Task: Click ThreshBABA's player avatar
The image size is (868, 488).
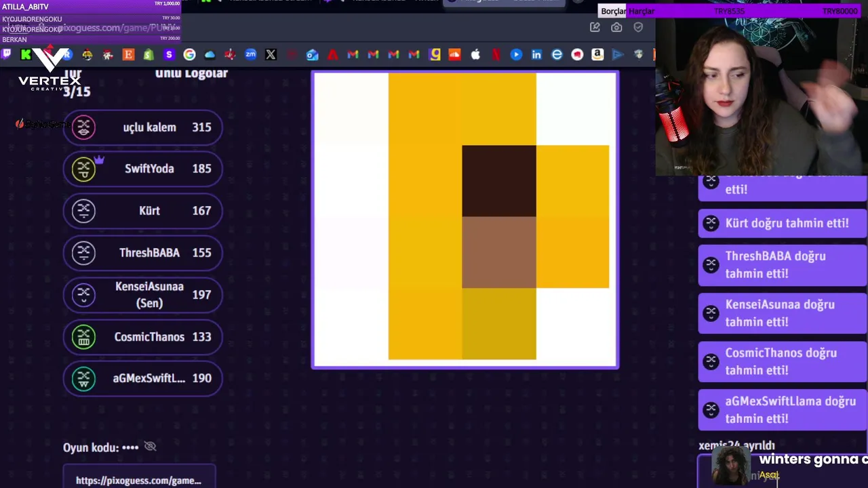Action: coord(83,253)
